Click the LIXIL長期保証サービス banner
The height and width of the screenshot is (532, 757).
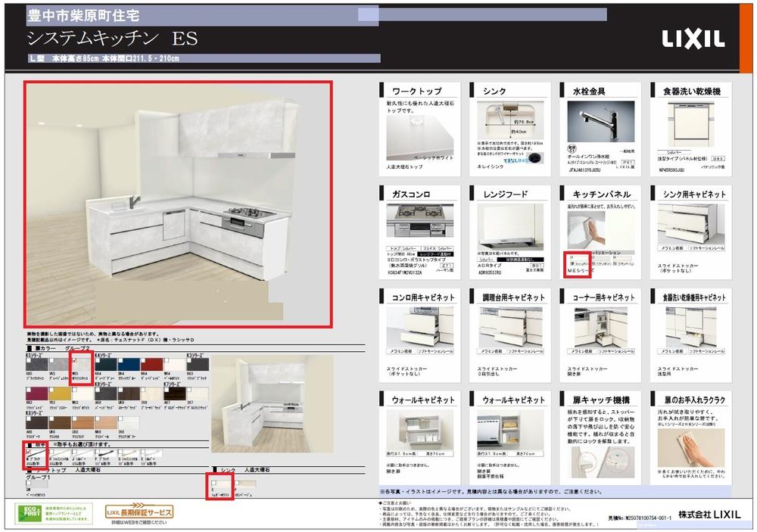click(x=139, y=512)
